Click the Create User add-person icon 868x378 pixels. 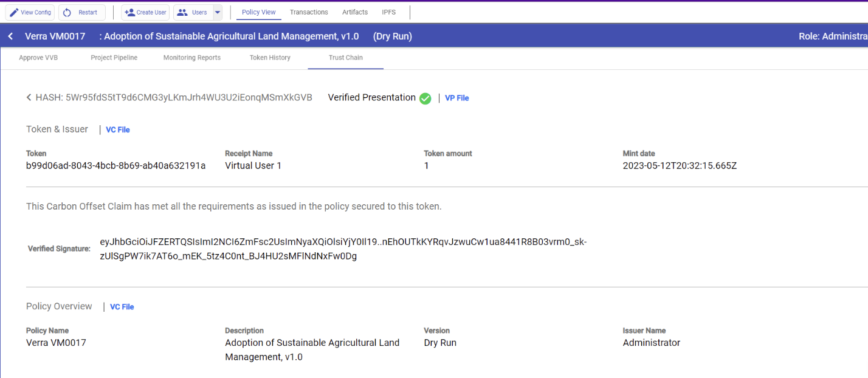coord(129,12)
